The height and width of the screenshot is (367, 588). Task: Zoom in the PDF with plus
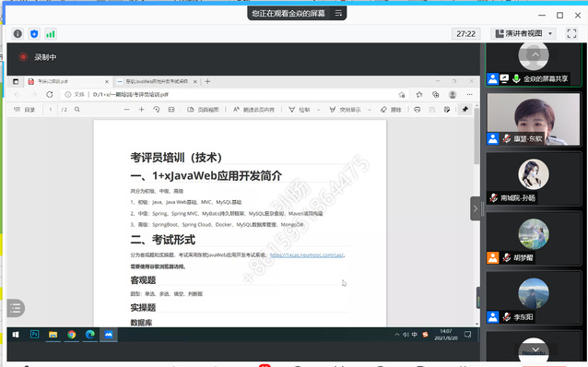[141, 110]
